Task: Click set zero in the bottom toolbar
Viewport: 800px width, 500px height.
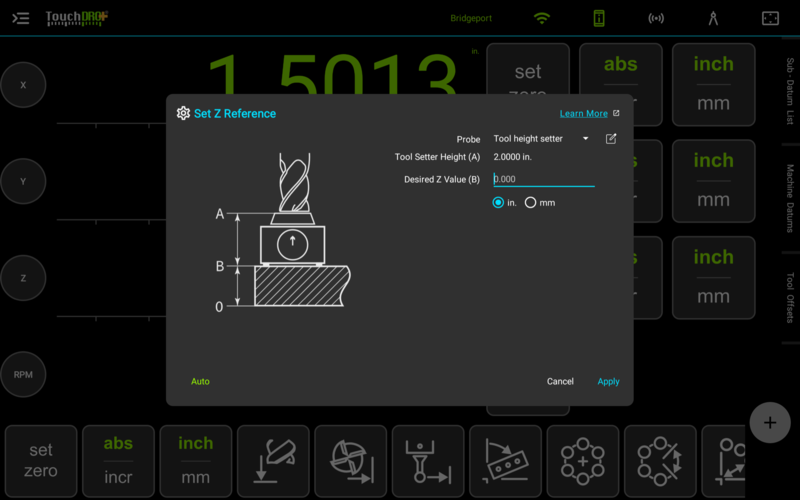Action: (41, 461)
